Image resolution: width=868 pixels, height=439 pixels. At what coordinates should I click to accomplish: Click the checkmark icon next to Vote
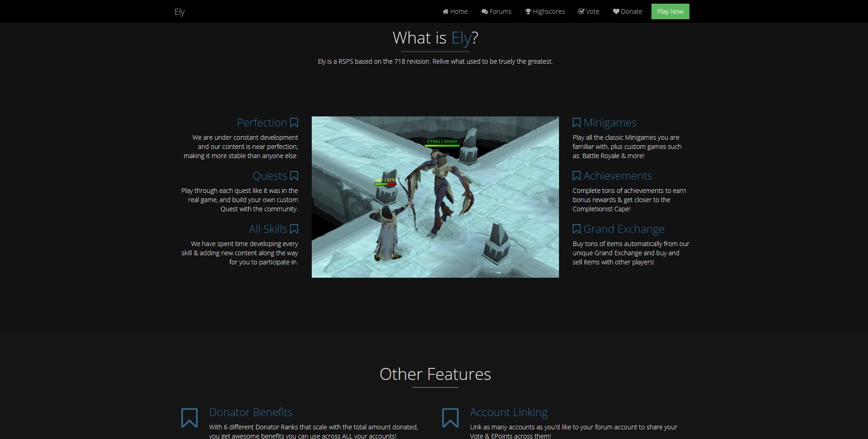coord(580,11)
